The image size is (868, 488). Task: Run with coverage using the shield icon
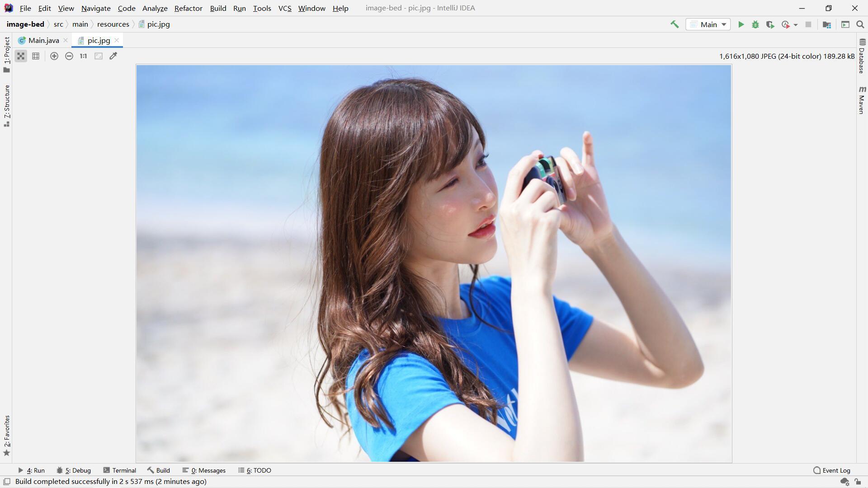(770, 24)
